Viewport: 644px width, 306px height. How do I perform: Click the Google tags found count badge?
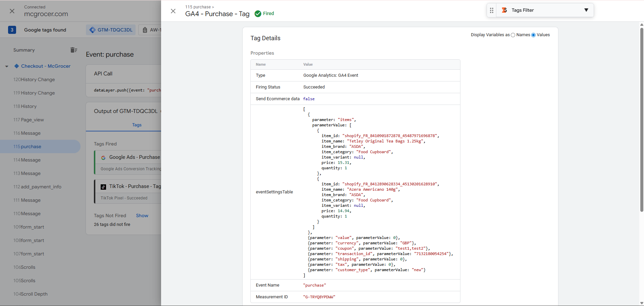tap(12, 30)
